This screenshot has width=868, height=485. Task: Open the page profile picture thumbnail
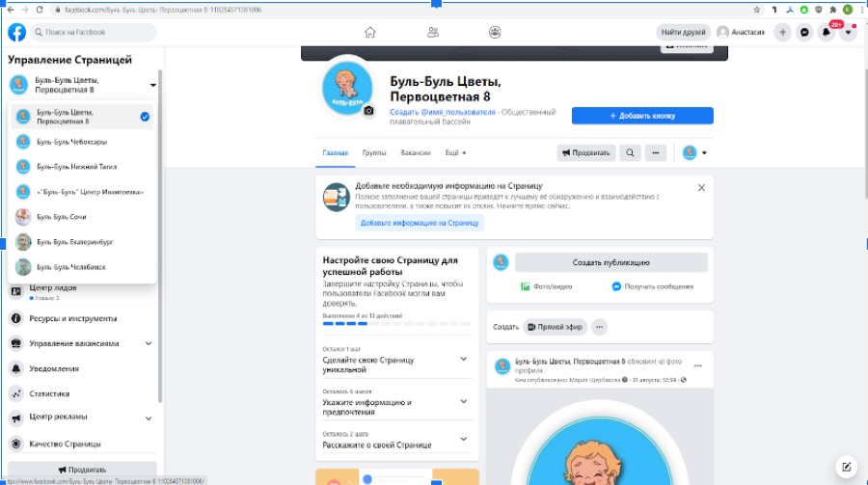347,87
